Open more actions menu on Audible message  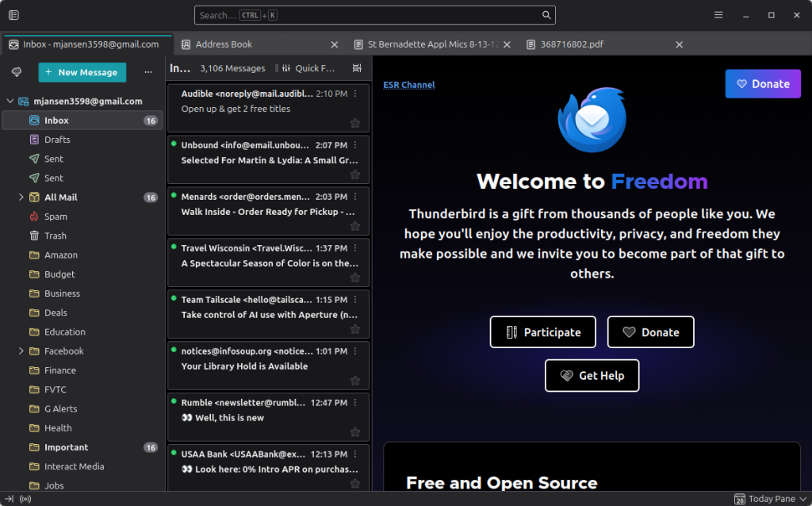(355, 94)
